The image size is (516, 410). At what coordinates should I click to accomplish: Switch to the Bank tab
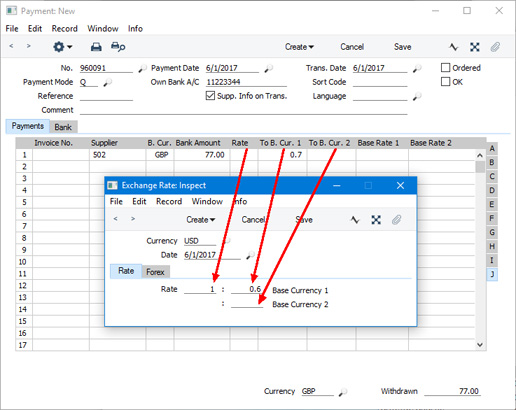pyautogui.click(x=63, y=127)
